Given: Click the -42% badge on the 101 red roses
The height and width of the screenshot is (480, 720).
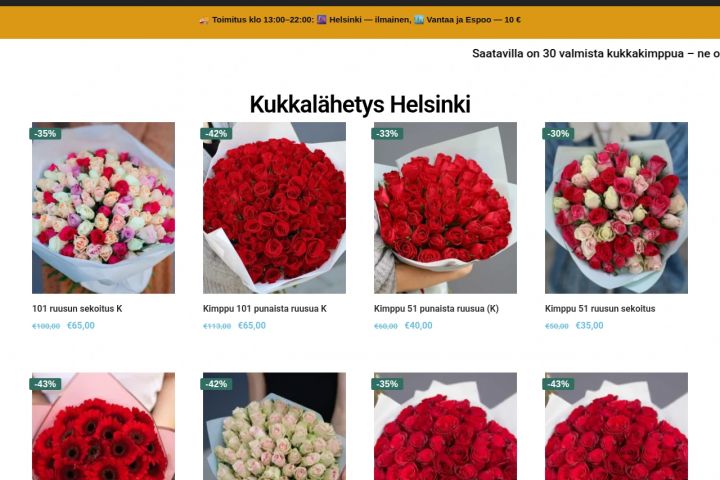Looking at the screenshot, I should (216, 134).
